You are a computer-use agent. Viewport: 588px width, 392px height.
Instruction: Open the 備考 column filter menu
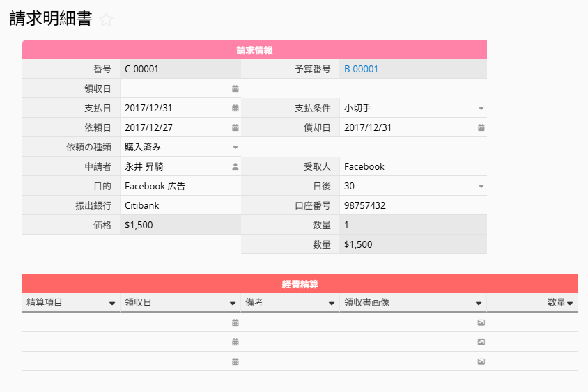click(332, 304)
